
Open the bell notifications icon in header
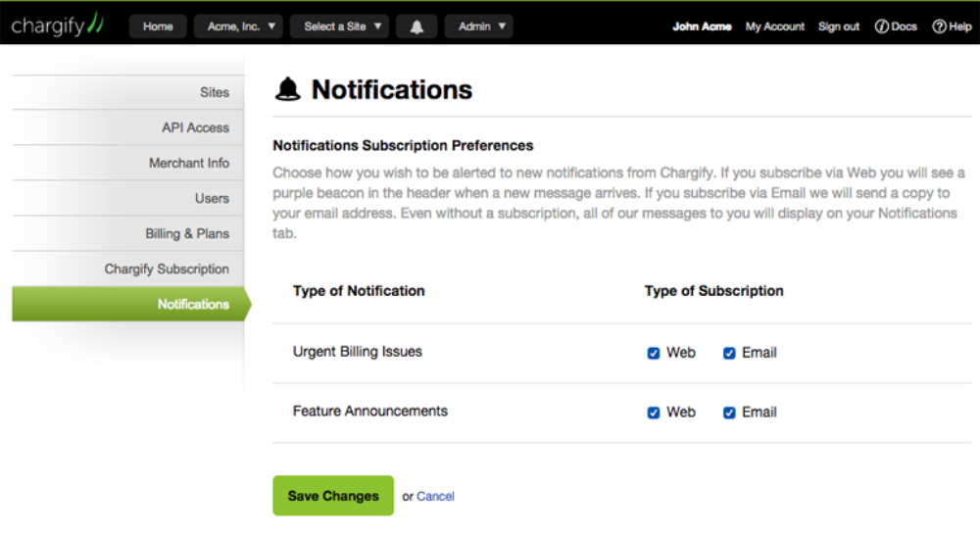point(416,26)
